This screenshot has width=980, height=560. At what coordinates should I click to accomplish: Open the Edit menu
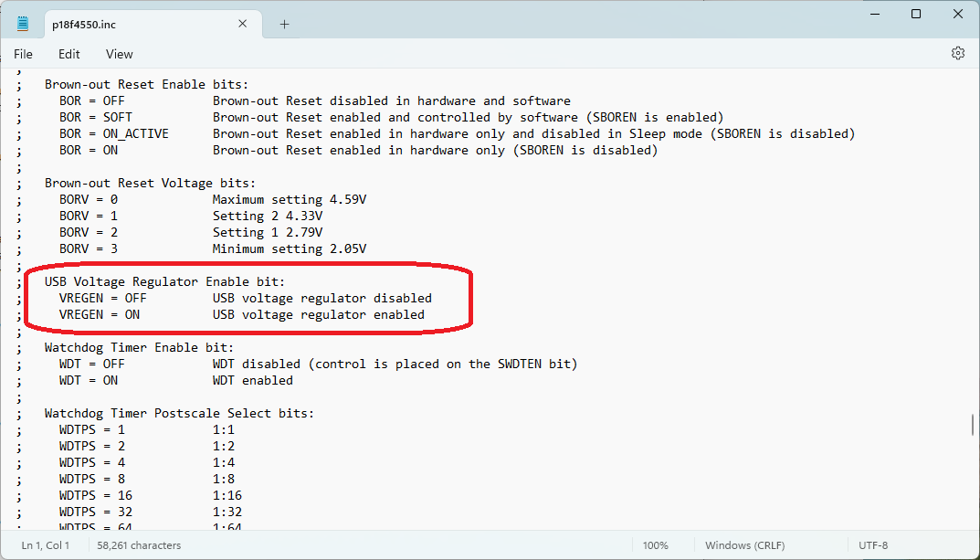69,54
